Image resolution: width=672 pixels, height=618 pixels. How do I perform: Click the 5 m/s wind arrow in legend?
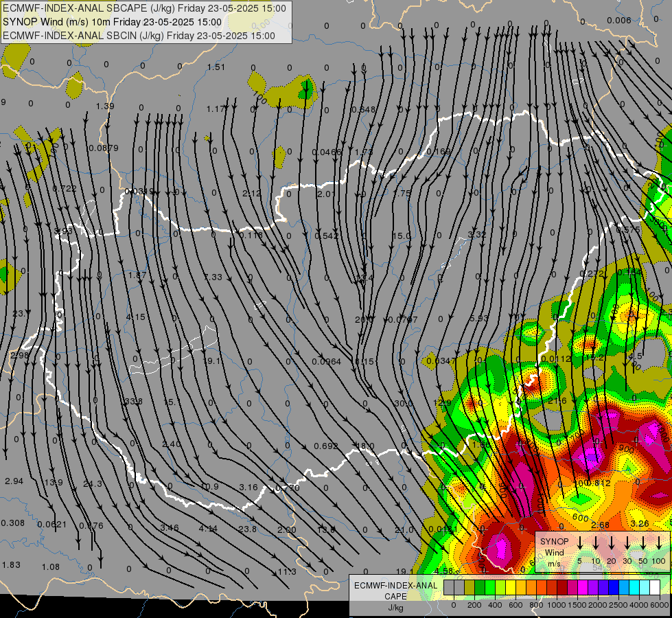pos(580,543)
